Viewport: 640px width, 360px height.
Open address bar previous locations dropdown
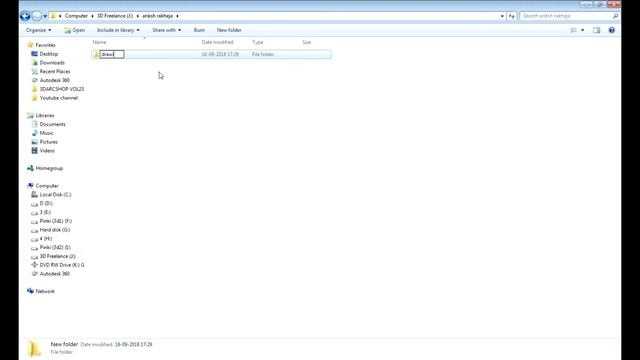click(x=502, y=16)
